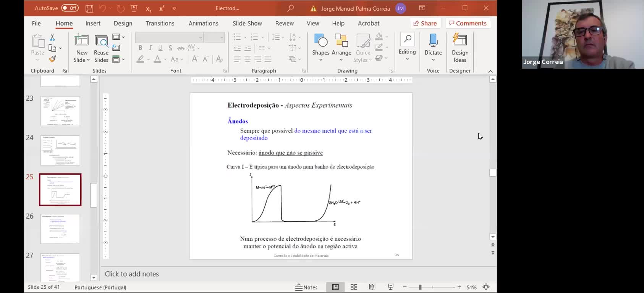The image size is (644, 293).
Task: Click the Reuse Slides icon
Action: click(101, 48)
